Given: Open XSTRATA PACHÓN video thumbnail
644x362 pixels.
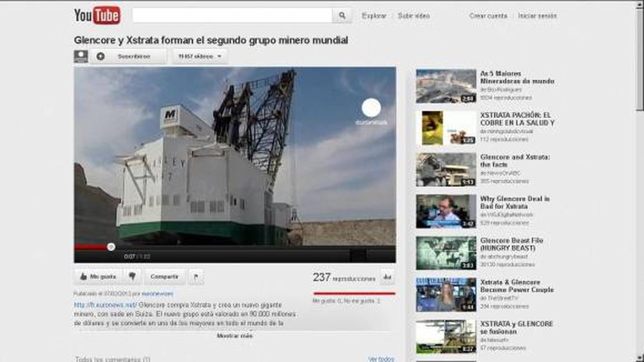Looking at the screenshot, I should point(446,128).
